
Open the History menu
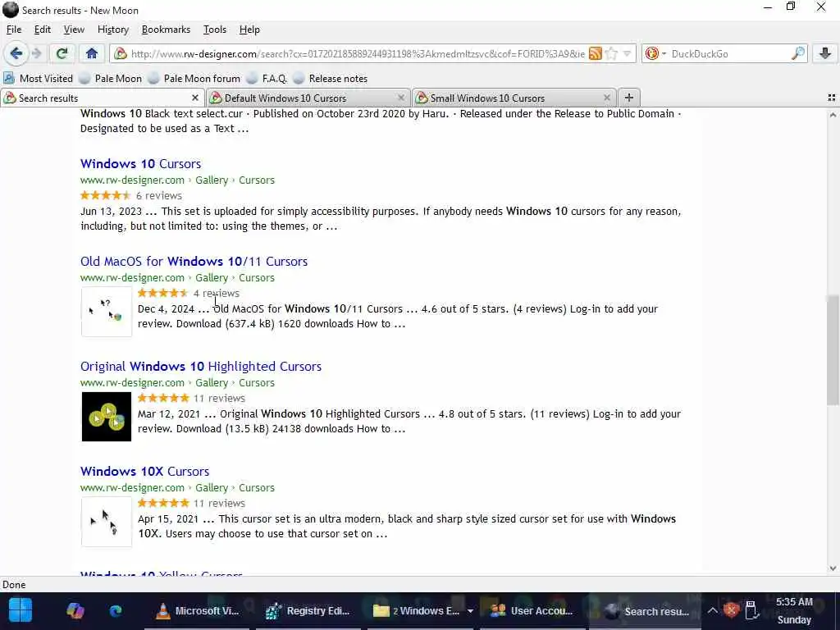(113, 30)
